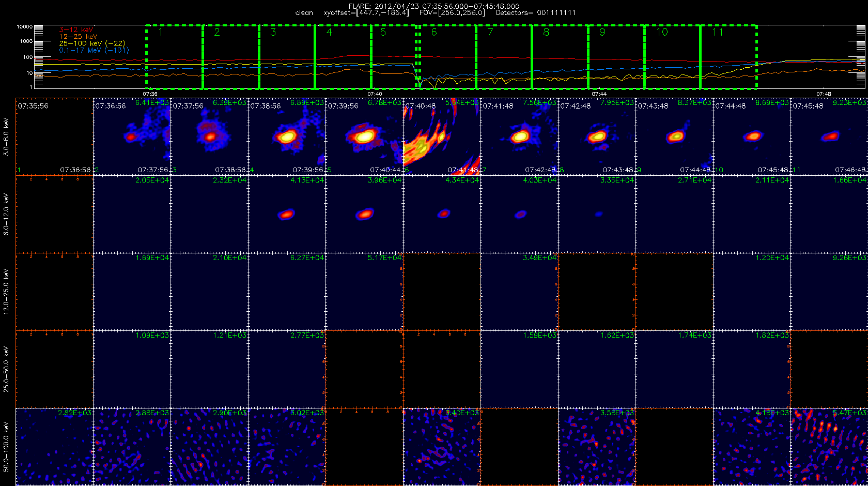The image size is (868, 486).
Task: Click the 07:48 time axis label
Action: pos(824,94)
